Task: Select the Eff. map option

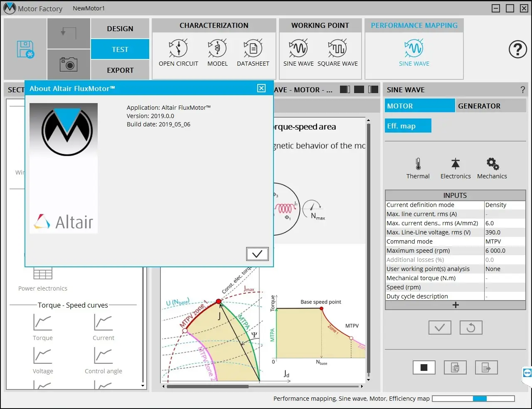Action: click(x=408, y=126)
